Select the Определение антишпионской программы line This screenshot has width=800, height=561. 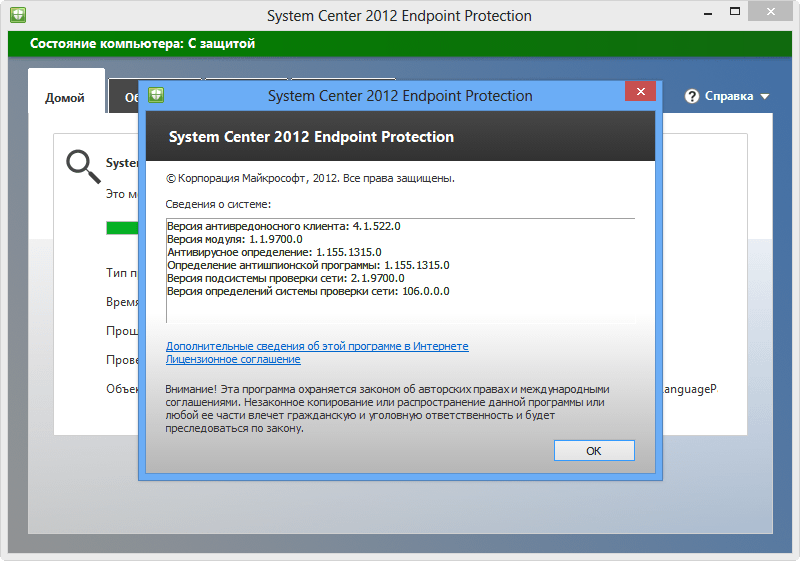(308, 265)
